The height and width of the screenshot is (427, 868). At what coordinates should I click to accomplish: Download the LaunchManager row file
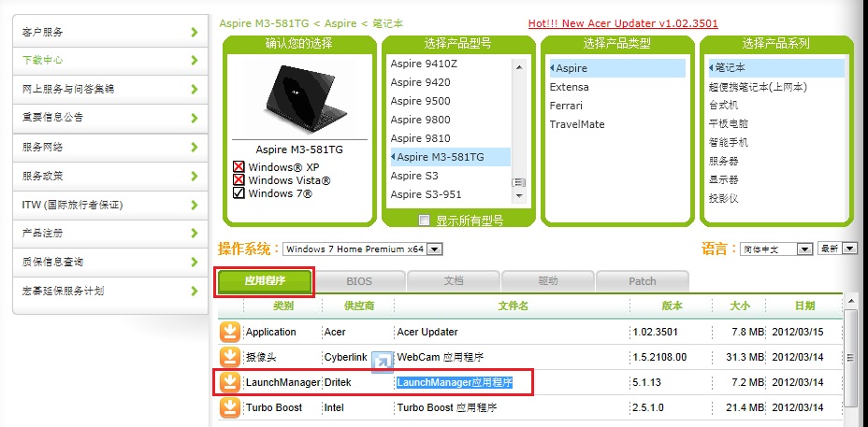tap(230, 382)
